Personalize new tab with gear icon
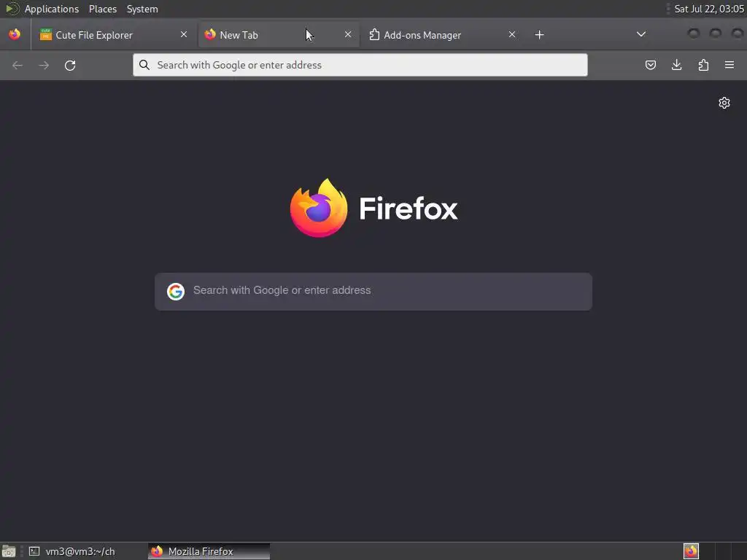 pyautogui.click(x=724, y=103)
